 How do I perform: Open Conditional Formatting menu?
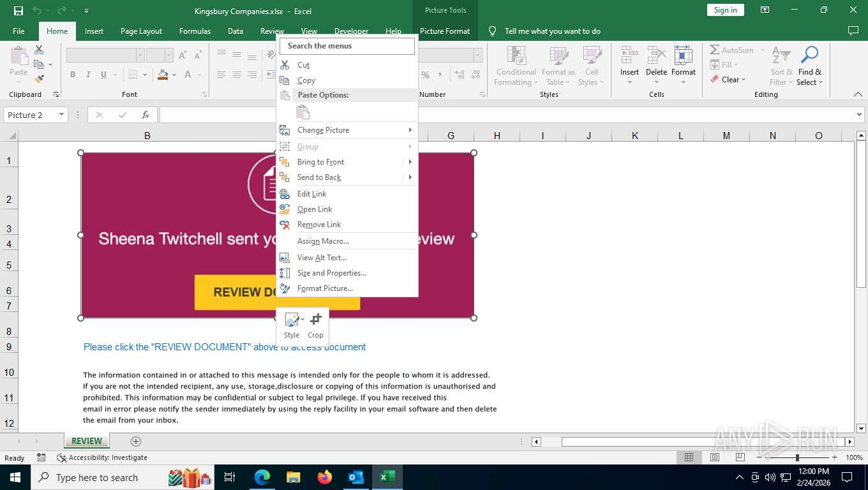[x=516, y=66]
